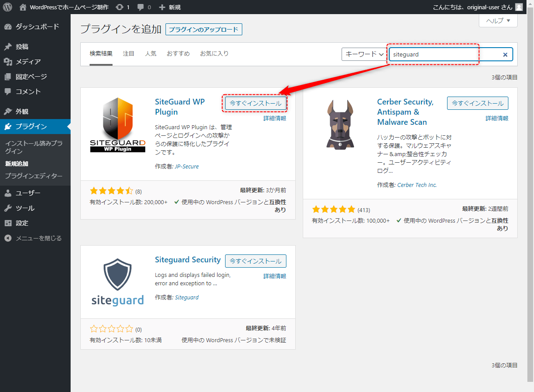
Task: Open the JP-Secure author link
Action: [187, 166]
